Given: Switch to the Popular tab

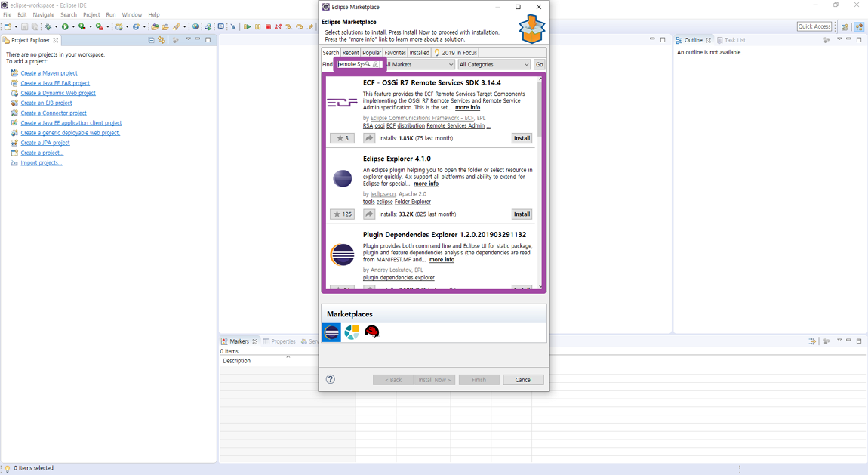Looking at the screenshot, I should [371, 53].
